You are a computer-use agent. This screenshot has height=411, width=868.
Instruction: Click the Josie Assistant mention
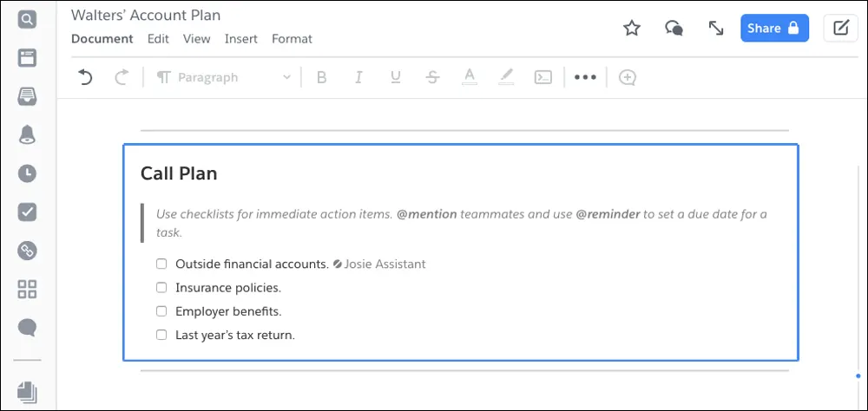[x=380, y=264]
